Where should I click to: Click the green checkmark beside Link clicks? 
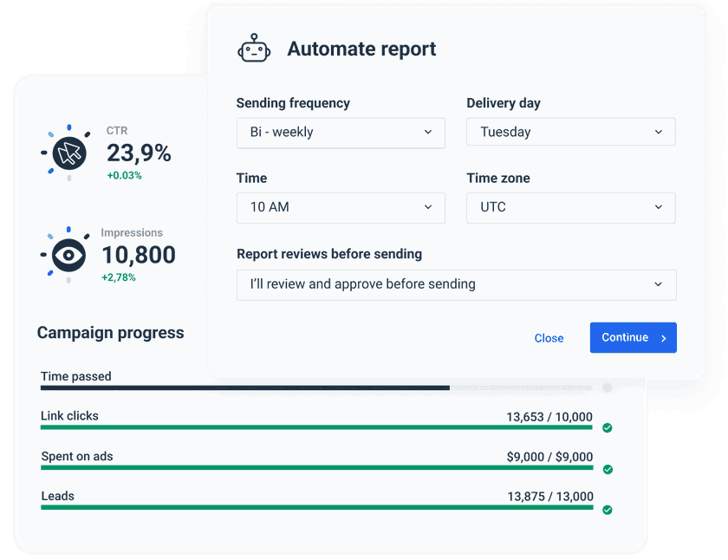point(607,428)
